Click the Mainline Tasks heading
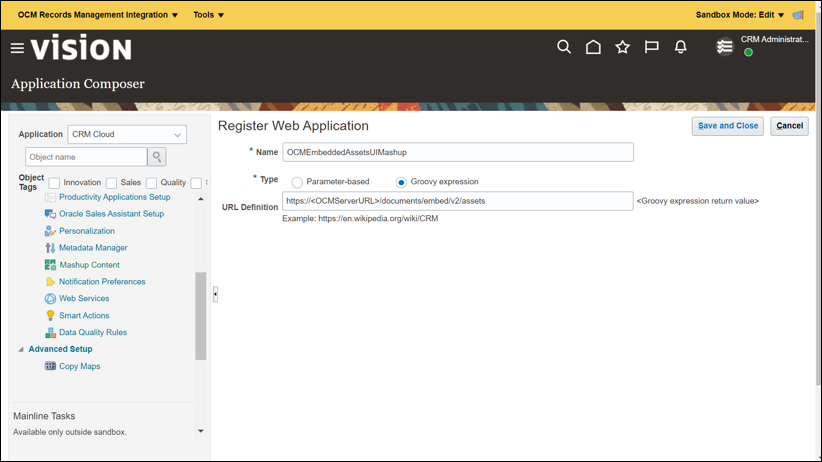 tap(44, 416)
